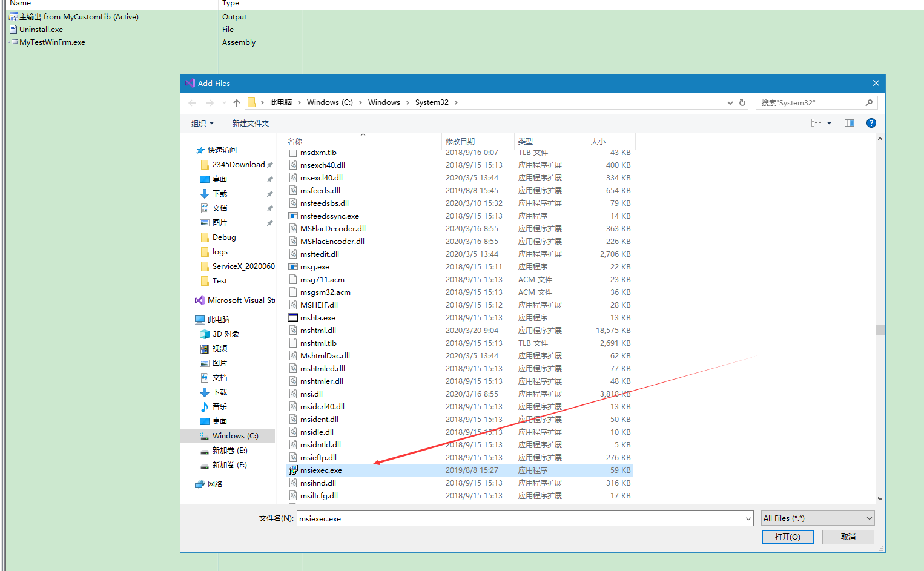Create a folder with 新建文件夹
Screen dimensions: 924x571
251,122
